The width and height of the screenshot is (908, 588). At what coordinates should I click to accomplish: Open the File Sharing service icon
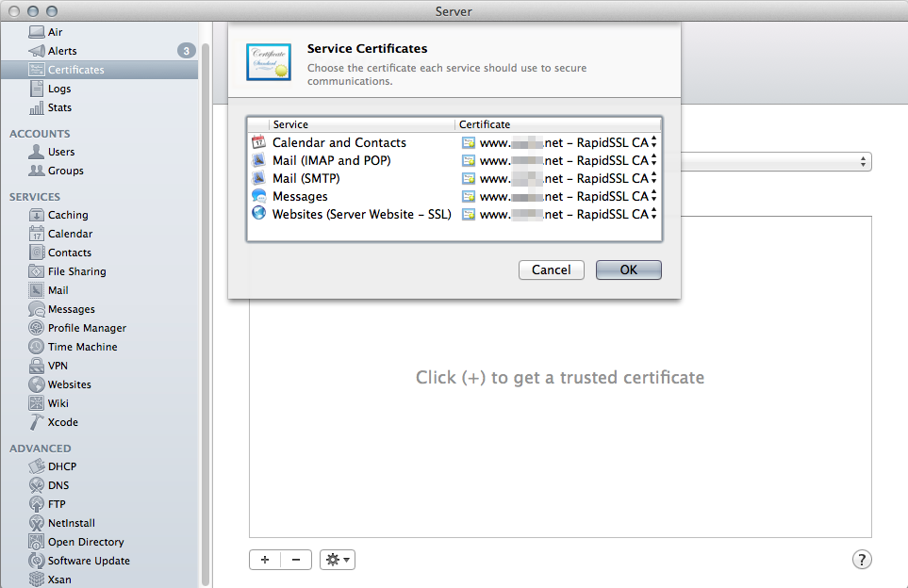click(x=37, y=271)
